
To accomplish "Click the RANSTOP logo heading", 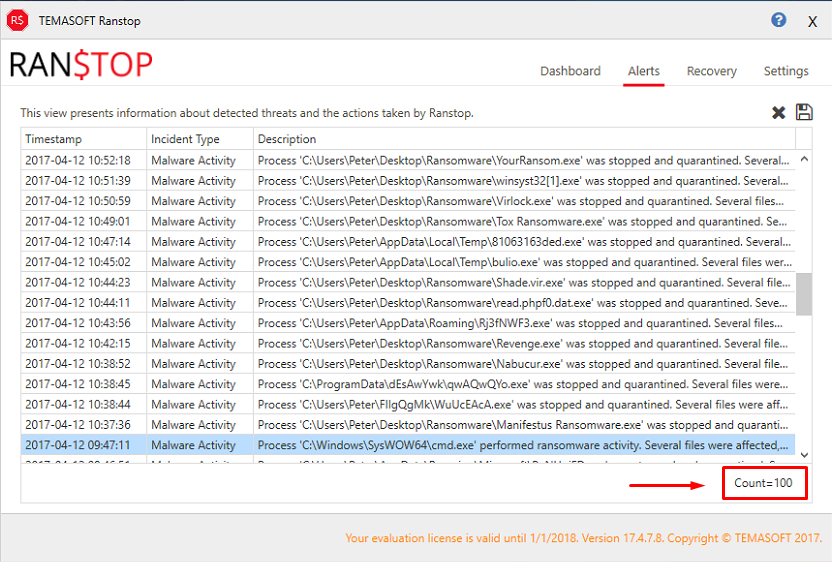I will pyautogui.click(x=81, y=65).
